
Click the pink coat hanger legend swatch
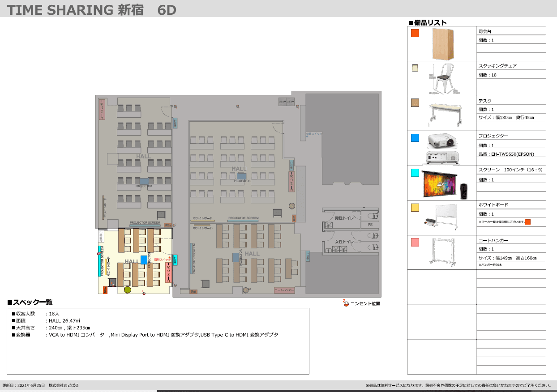(415, 243)
